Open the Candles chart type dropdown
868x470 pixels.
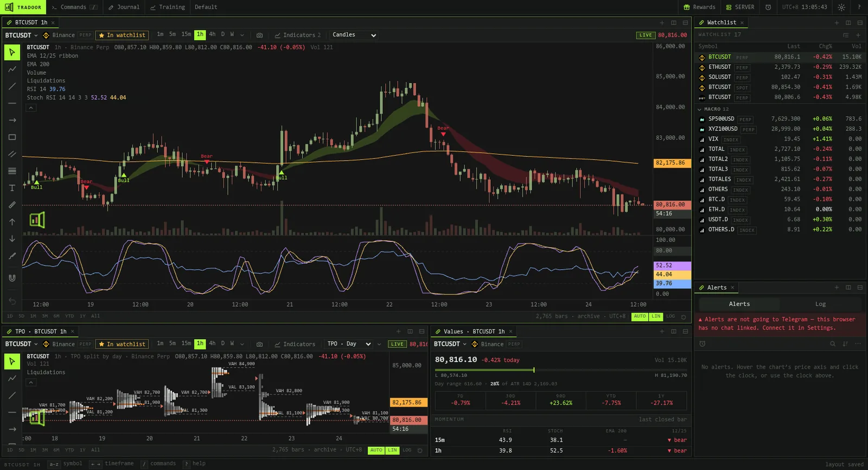point(354,35)
